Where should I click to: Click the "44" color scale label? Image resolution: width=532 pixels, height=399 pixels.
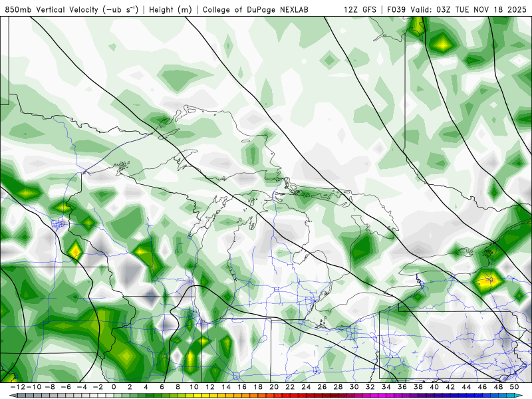click(467, 387)
